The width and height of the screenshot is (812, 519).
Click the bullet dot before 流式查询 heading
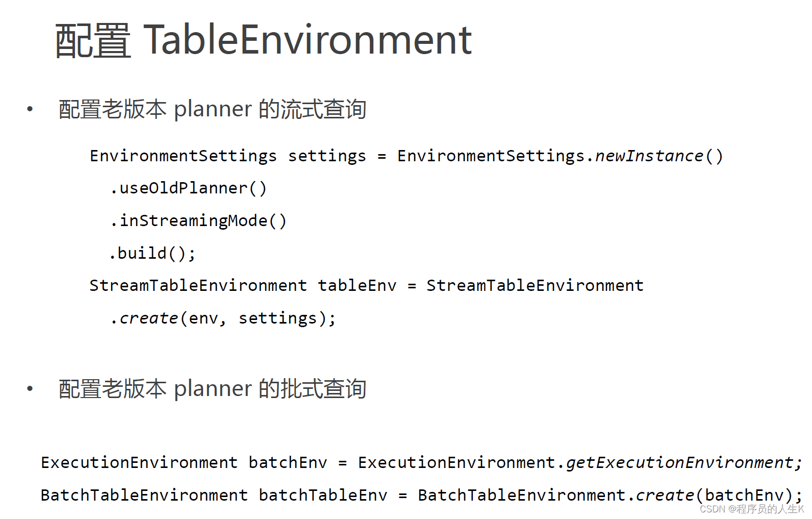coord(30,109)
